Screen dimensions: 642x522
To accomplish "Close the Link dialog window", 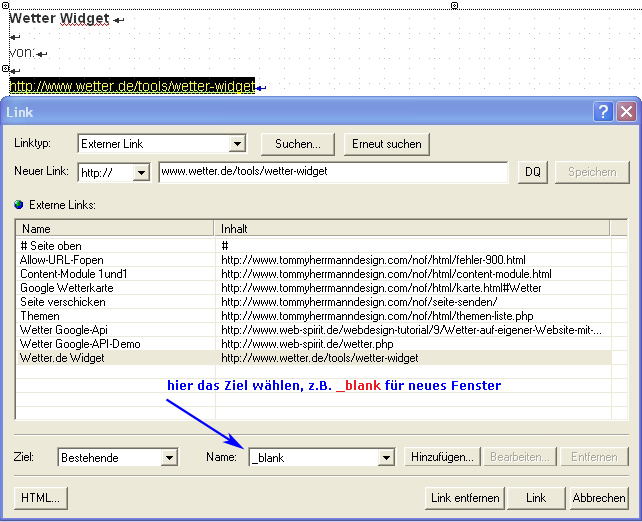I will (x=625, y=112).
